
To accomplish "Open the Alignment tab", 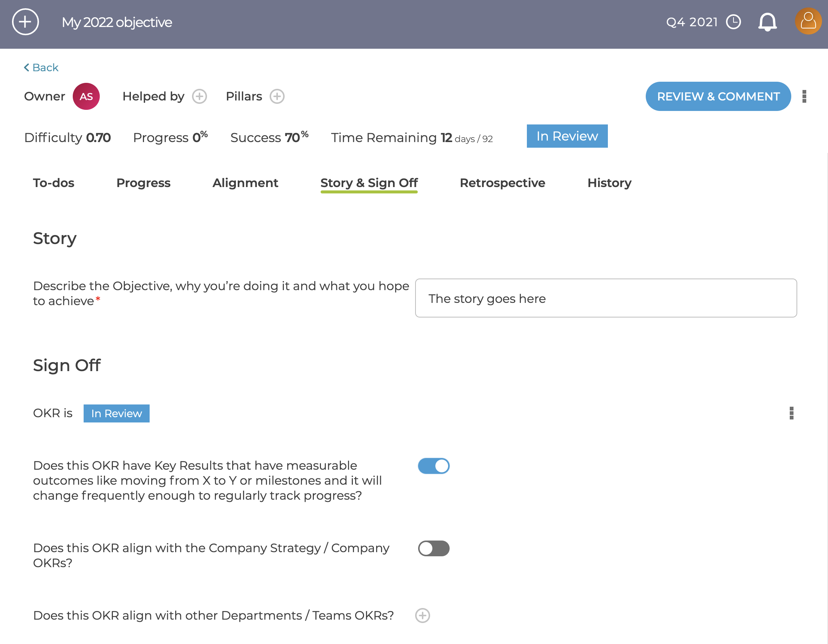I will tap(245, 183).
